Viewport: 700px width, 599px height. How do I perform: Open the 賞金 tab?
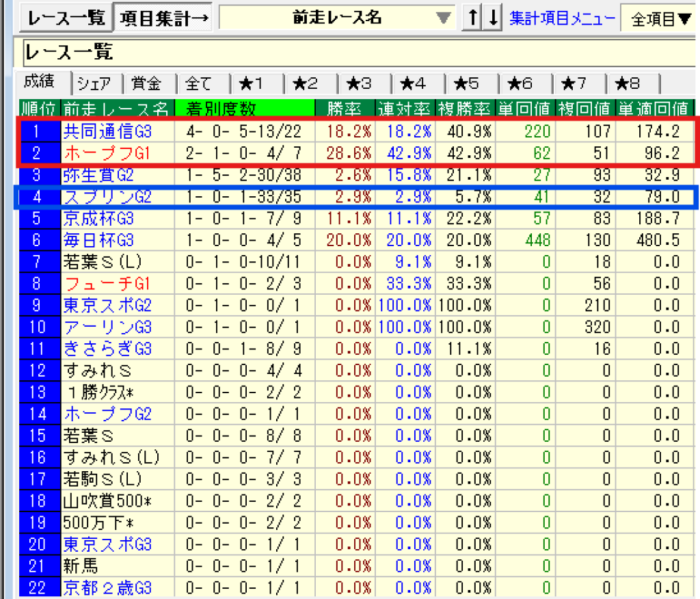point(149,84)
